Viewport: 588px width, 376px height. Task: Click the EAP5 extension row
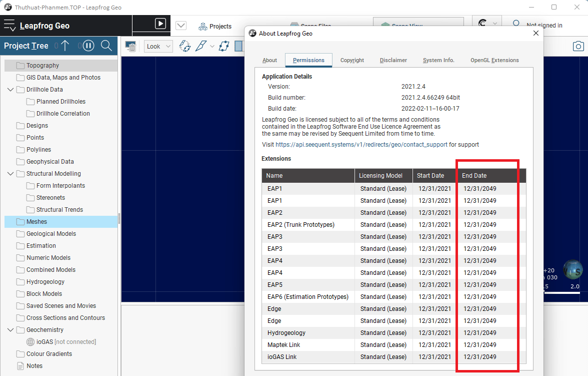[394, 285]
